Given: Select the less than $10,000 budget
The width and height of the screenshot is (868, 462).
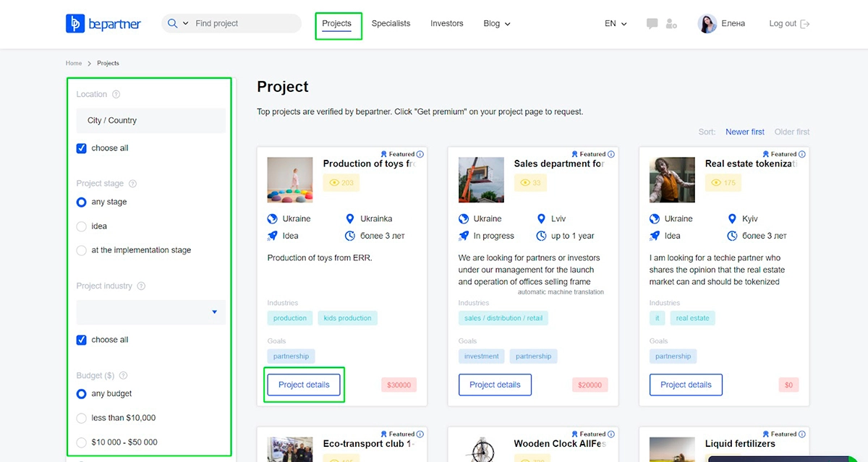Looking at the screenshot, I should pyautogui.click(x=82, y=418).
